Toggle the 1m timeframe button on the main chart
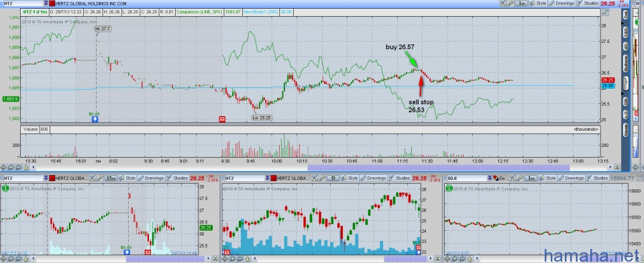 pyautogui.click(x=522, y=3)
